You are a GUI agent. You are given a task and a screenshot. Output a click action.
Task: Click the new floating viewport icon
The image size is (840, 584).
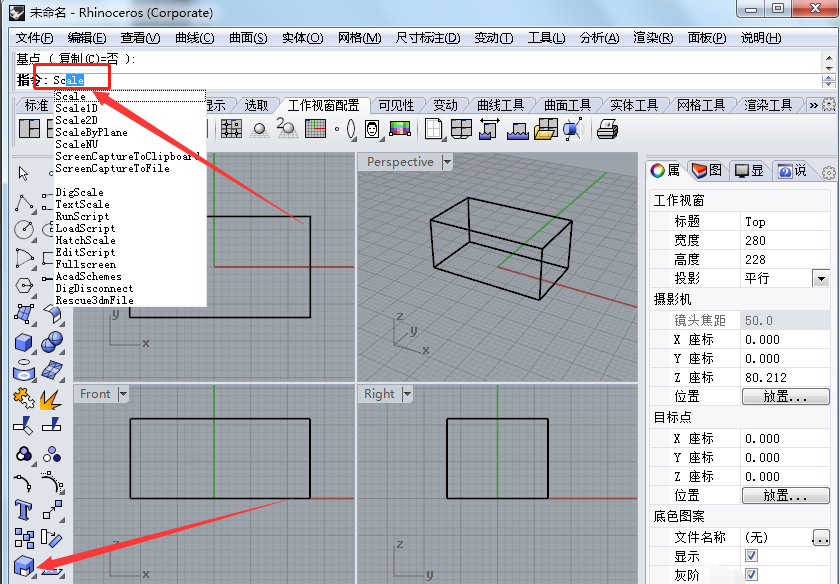(x=433, y=129)
